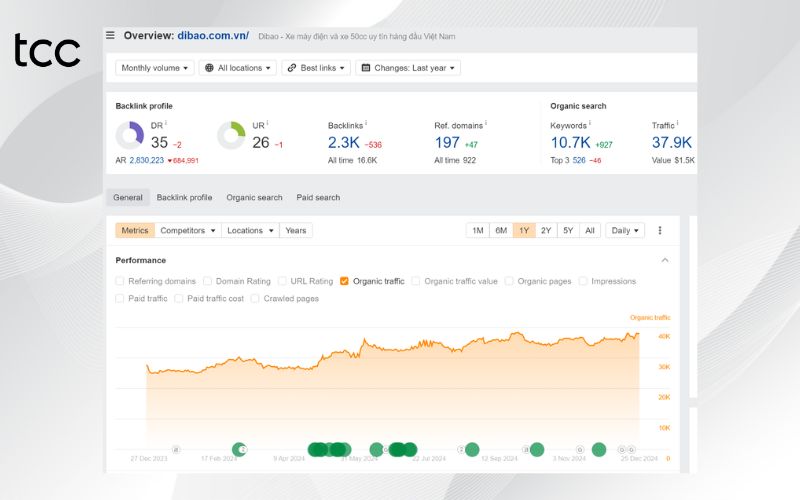The width and height of the screenshot is (800, 500).
Task: Open the Backlinks 2.3K value
Action: pos(343,142)
